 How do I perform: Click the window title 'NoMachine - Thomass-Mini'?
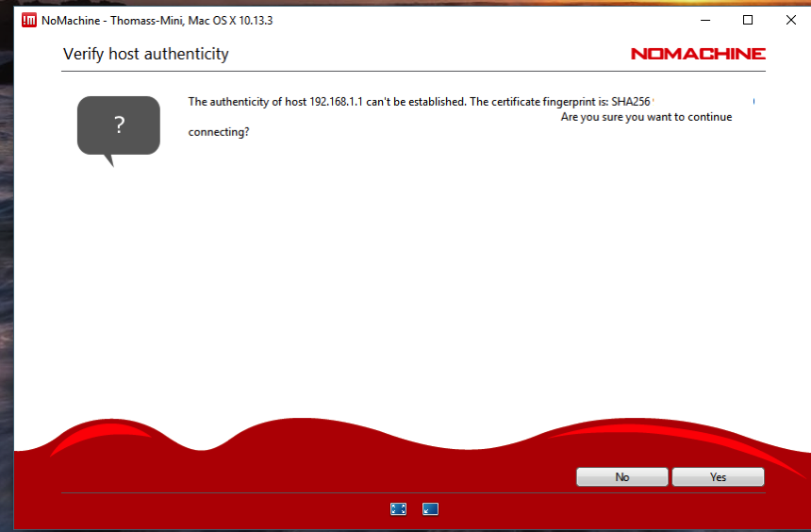click(111, 20)
